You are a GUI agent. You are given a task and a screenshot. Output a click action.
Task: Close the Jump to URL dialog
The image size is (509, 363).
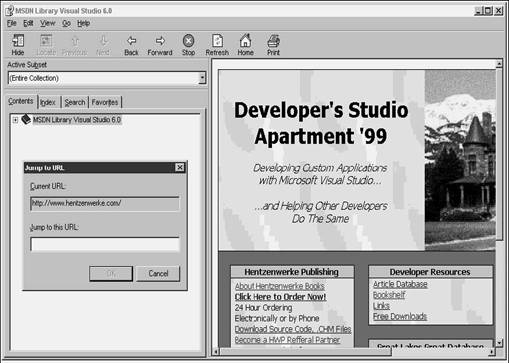click(x=180, y=167)
